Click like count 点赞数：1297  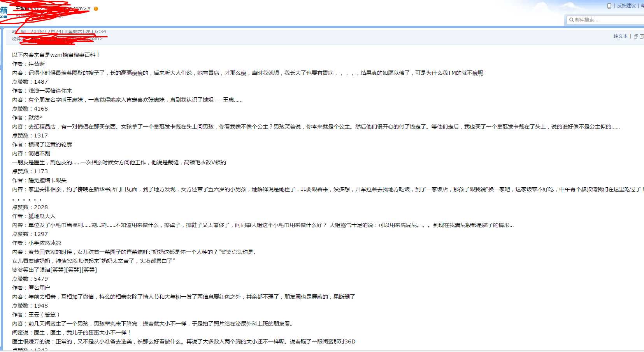click(x=30, y=234)
